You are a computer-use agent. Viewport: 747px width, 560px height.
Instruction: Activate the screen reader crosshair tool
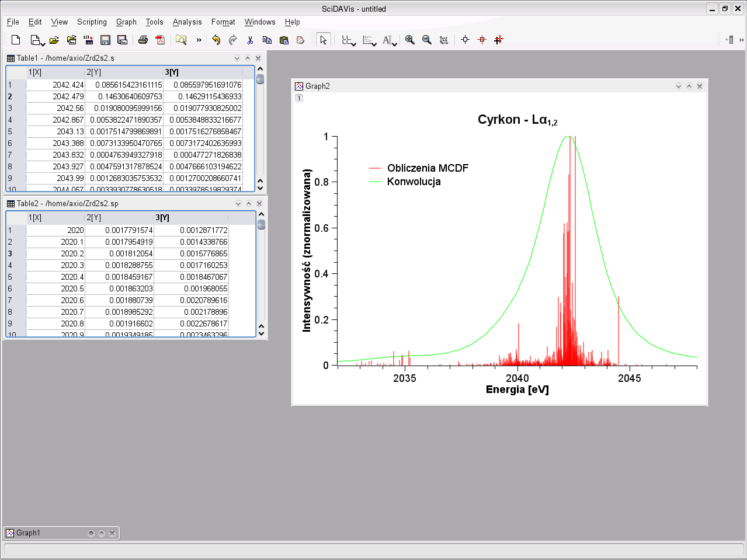coord(482,40)
